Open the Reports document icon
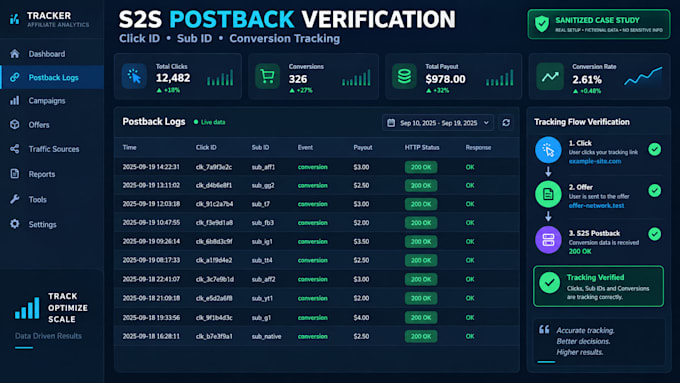The height and width of the screenshot is (383, 680). pyautogui.click(x=15, y=174)
